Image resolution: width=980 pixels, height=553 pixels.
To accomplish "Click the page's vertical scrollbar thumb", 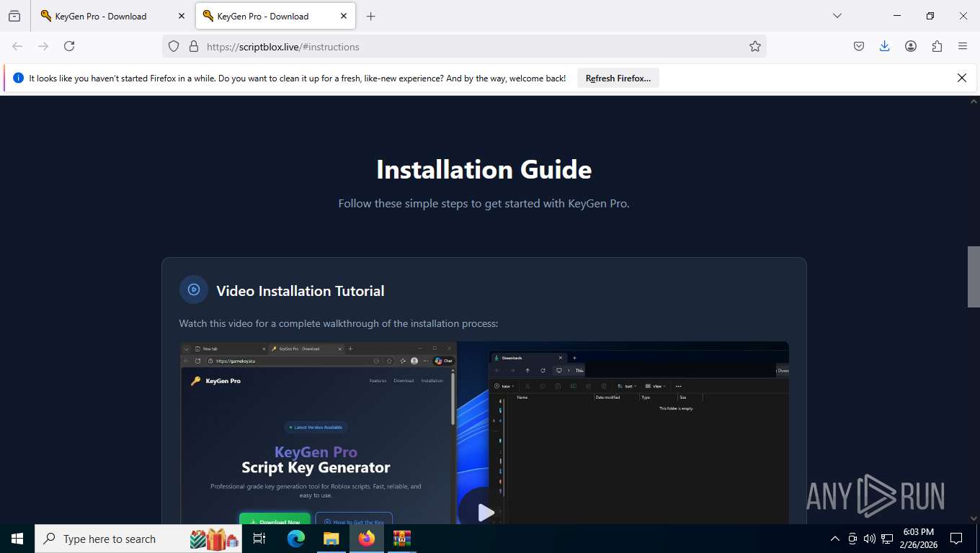I will coord(974,276).
